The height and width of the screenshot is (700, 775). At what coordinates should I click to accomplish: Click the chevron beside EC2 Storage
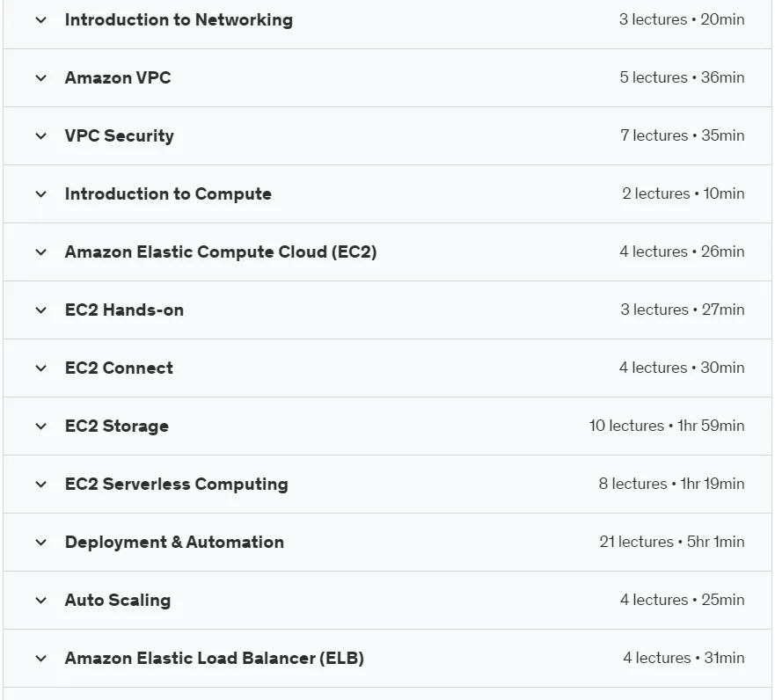point(41,427)
